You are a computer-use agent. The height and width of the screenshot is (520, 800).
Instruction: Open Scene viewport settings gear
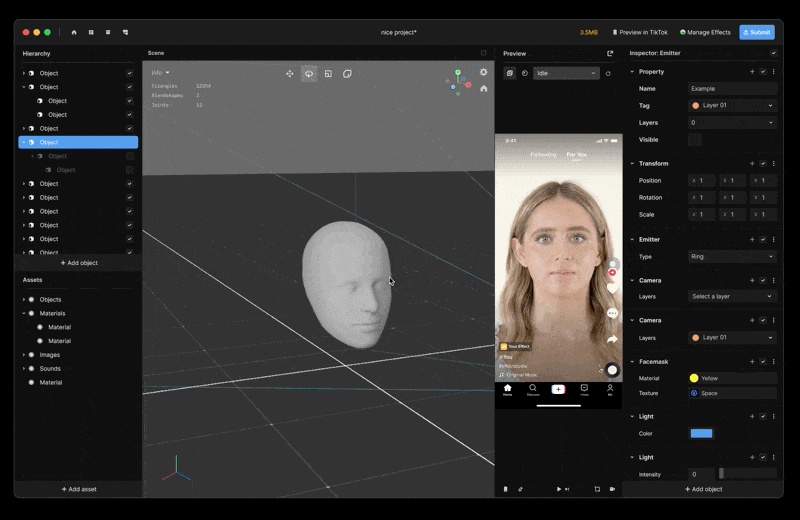[484, 72]
